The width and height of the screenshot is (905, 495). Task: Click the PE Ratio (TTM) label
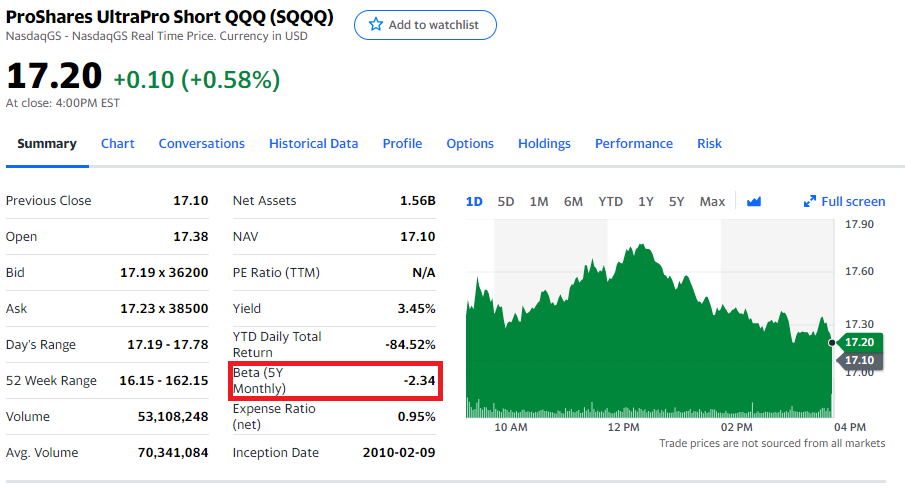click(x=276, y=272)
